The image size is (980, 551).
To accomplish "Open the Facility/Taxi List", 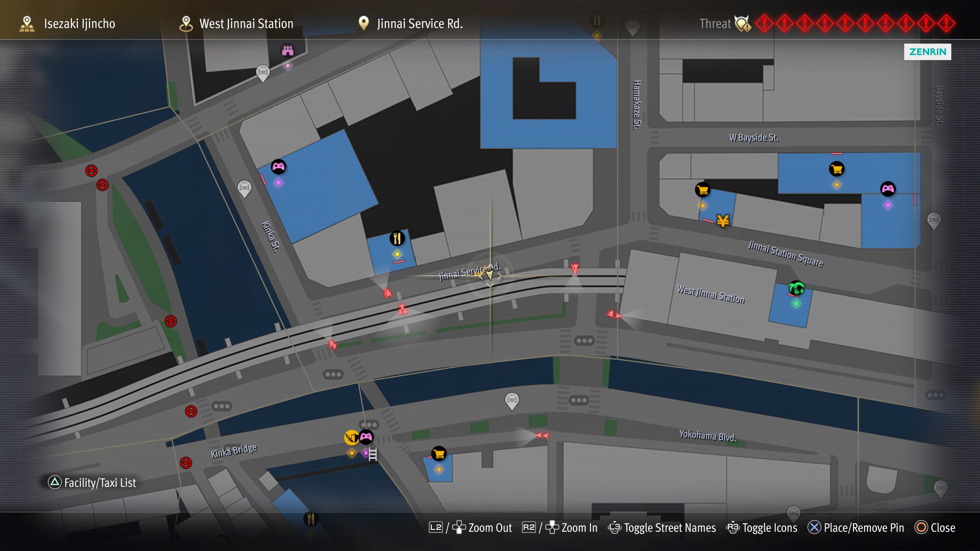I will coord(92,483).
